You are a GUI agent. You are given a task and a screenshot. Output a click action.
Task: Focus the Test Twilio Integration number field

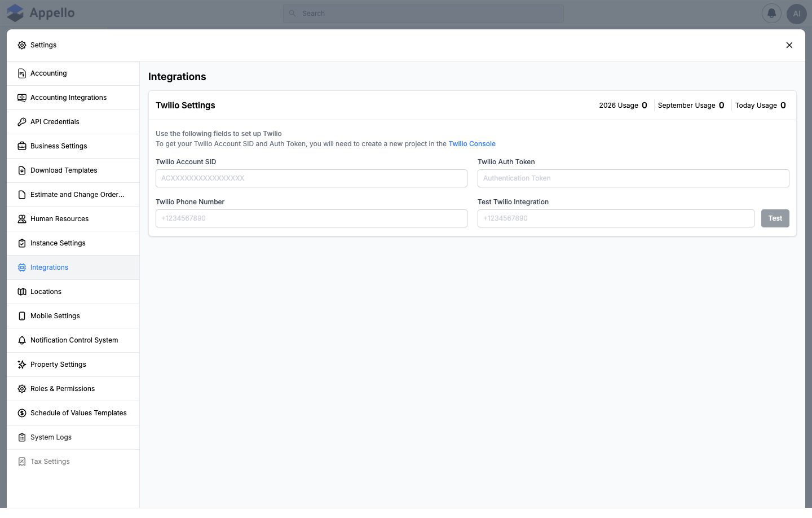[x=616, y=218]
